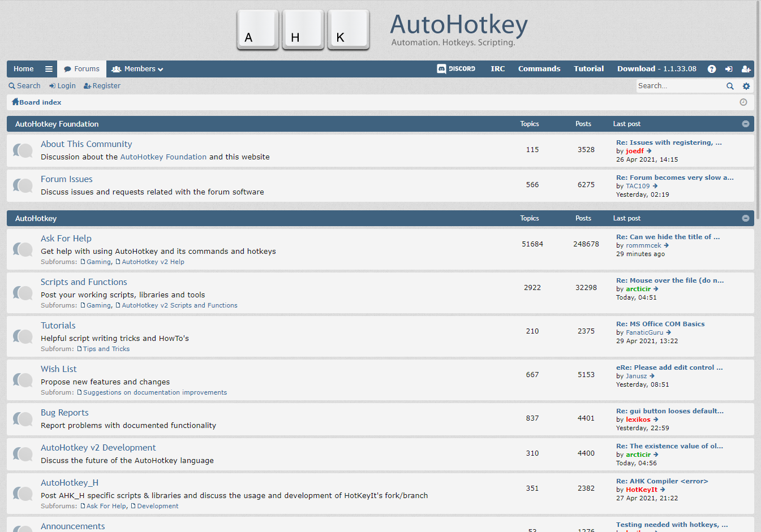
Task: Open advanced search gear icon
Action: tap(746, 86)
